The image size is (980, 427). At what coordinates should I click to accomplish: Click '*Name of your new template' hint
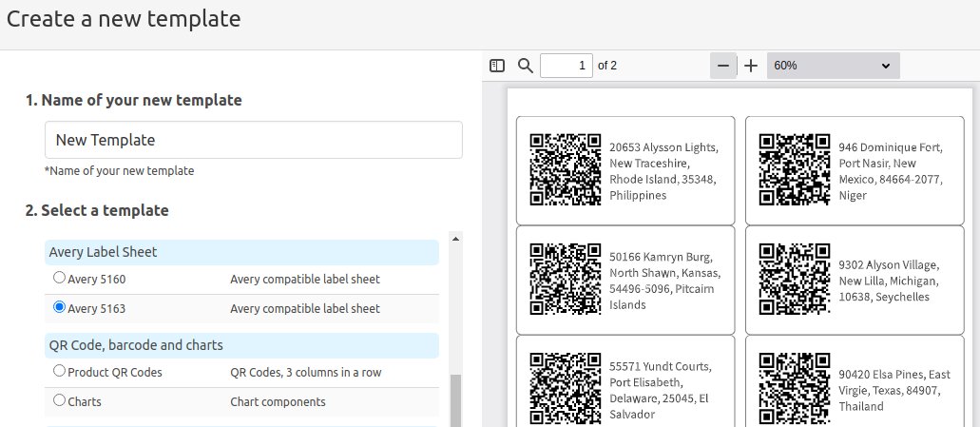tap(120, 170)
